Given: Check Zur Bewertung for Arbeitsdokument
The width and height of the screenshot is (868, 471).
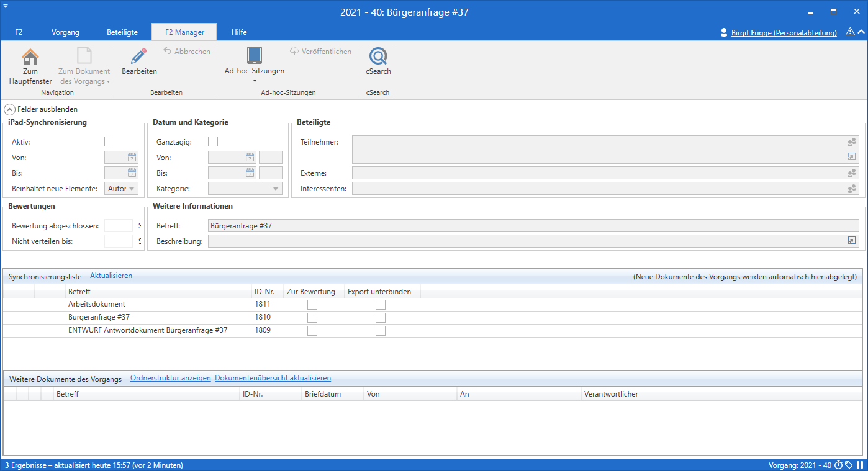Looking at the screenshot, I should pos(312,305).
